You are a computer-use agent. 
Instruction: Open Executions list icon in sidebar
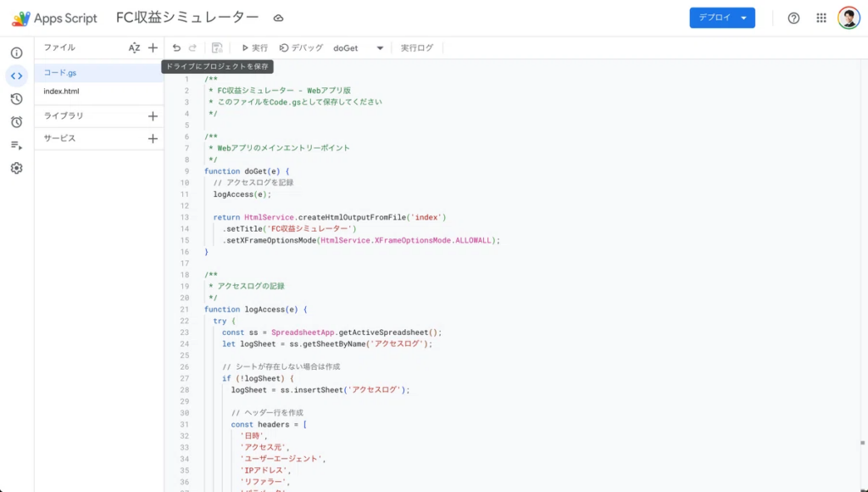point(16,145)
